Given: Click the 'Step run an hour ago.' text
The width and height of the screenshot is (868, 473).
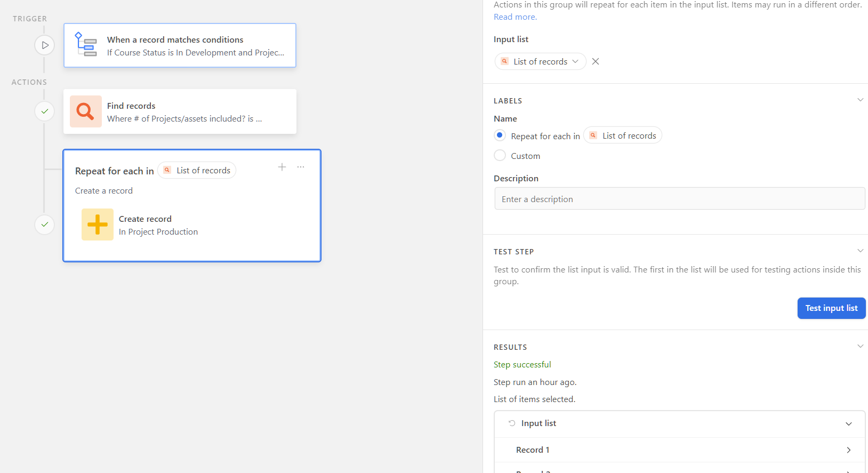Looking at the screenshot, I should tap(535, 382).
